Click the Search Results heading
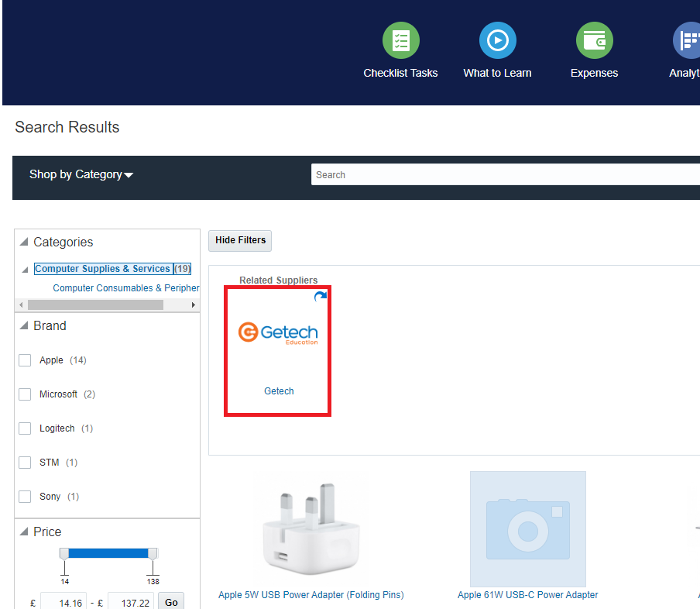The image size is (700, 609). pos(67,127)
